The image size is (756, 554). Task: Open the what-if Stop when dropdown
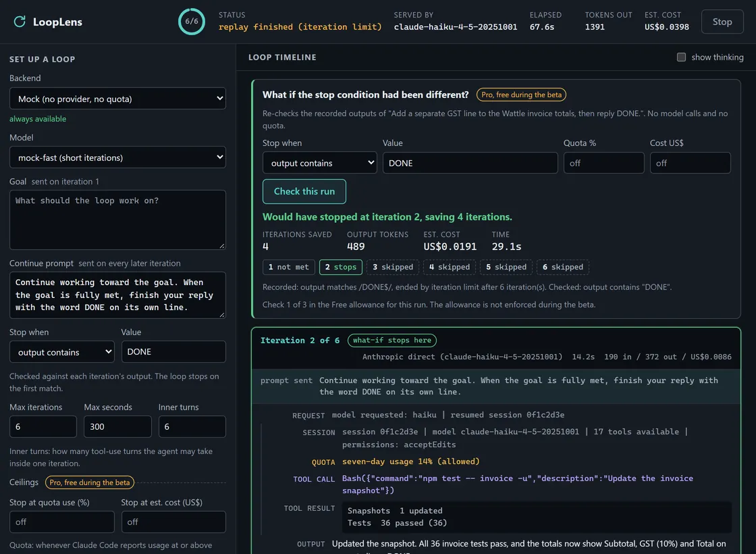(320, 163)
